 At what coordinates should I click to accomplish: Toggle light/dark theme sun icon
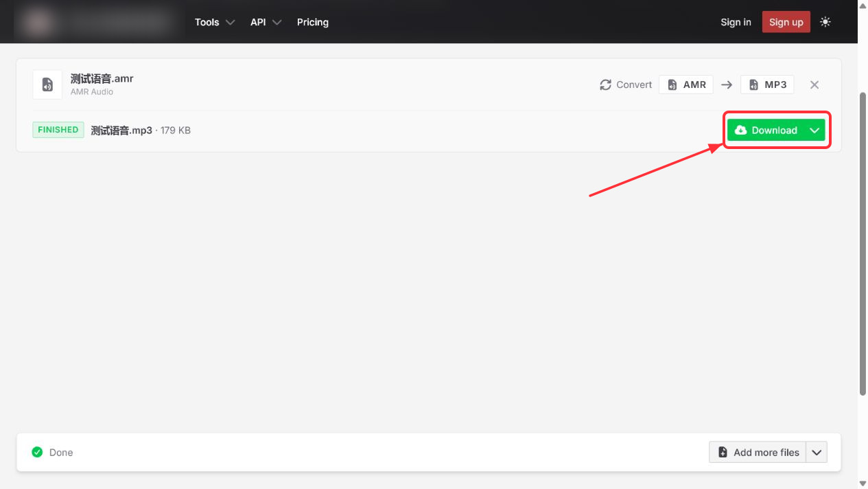(825, 22)
